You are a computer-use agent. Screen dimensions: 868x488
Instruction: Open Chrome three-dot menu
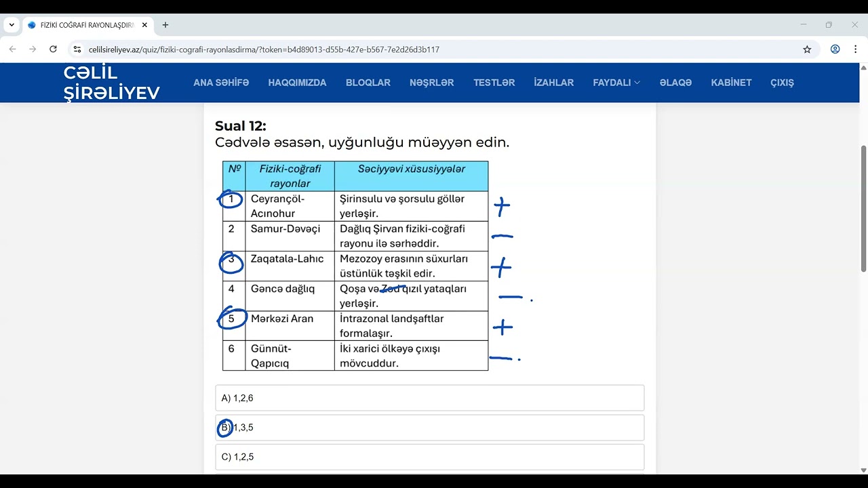[855, 49]
